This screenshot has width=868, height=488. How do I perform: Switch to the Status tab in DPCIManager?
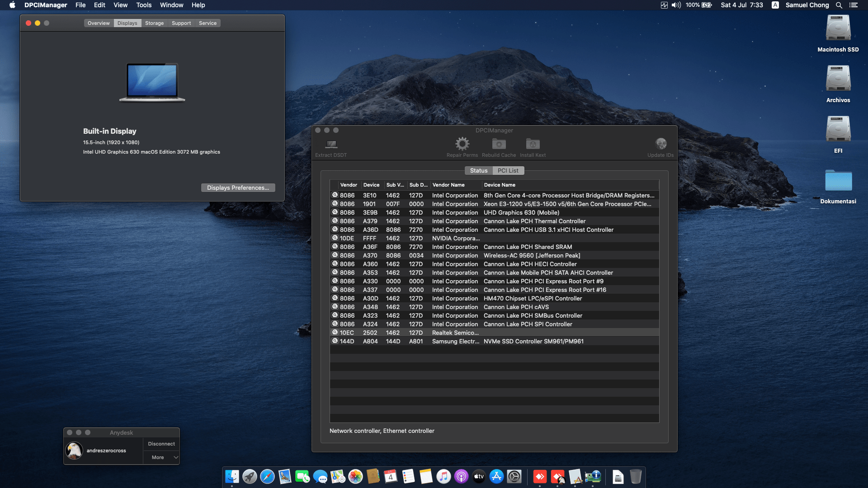coord(479,170)
